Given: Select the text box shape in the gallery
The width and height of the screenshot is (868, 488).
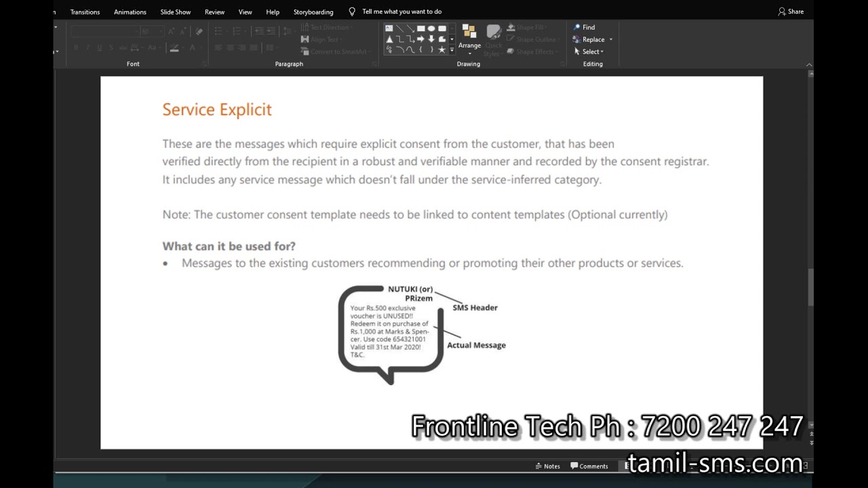Looking at the screenshot, I should (389, 28).
